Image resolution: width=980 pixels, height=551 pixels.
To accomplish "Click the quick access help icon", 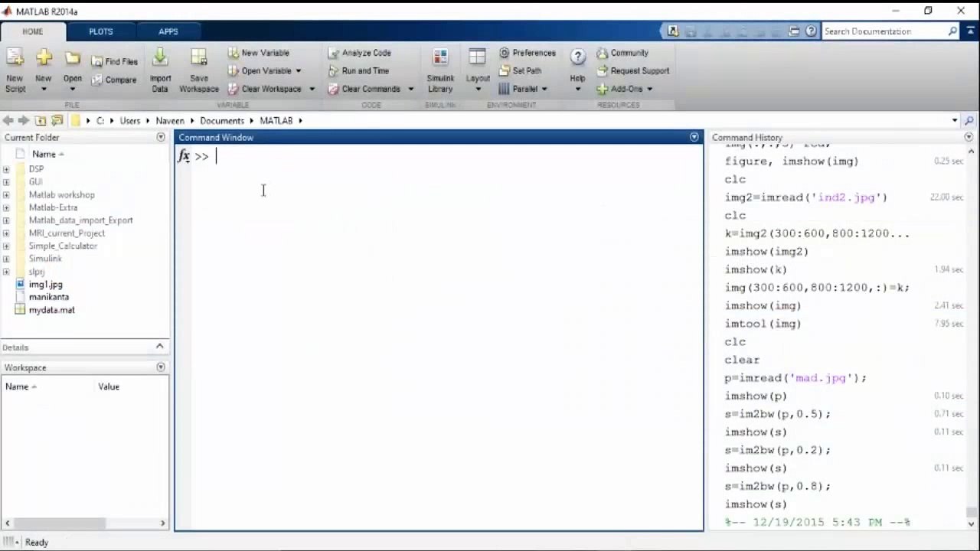I will tap(811, 31).
